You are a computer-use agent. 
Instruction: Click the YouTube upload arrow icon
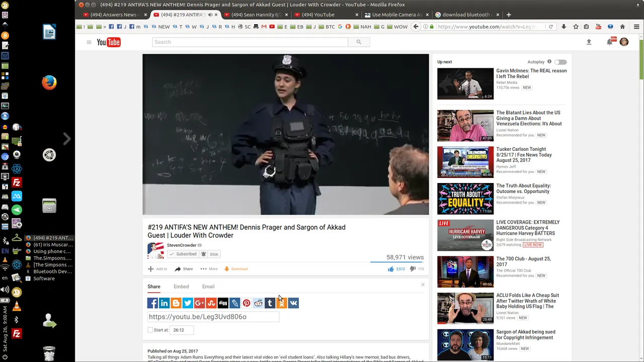(x=589, y=42)
